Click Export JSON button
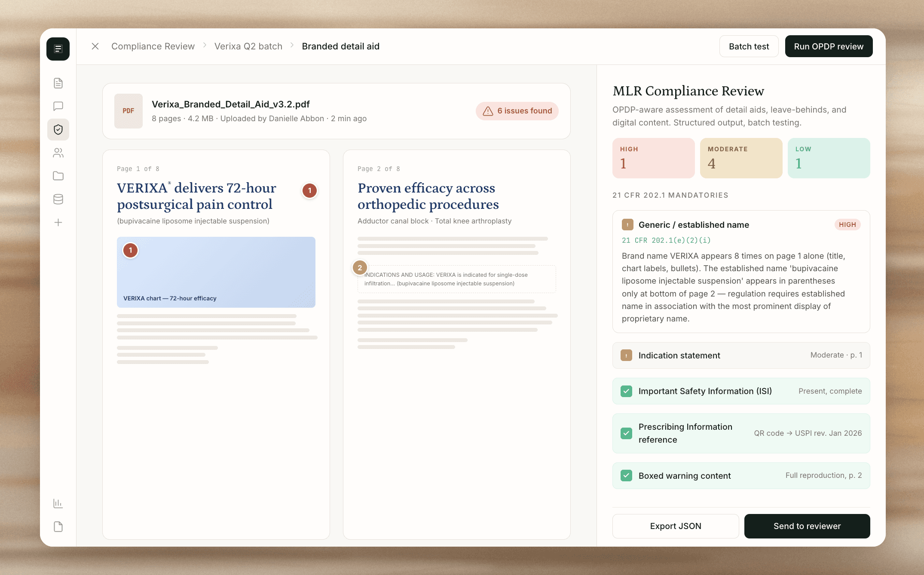Screen dimensions: 924x575 pos(675,526)
